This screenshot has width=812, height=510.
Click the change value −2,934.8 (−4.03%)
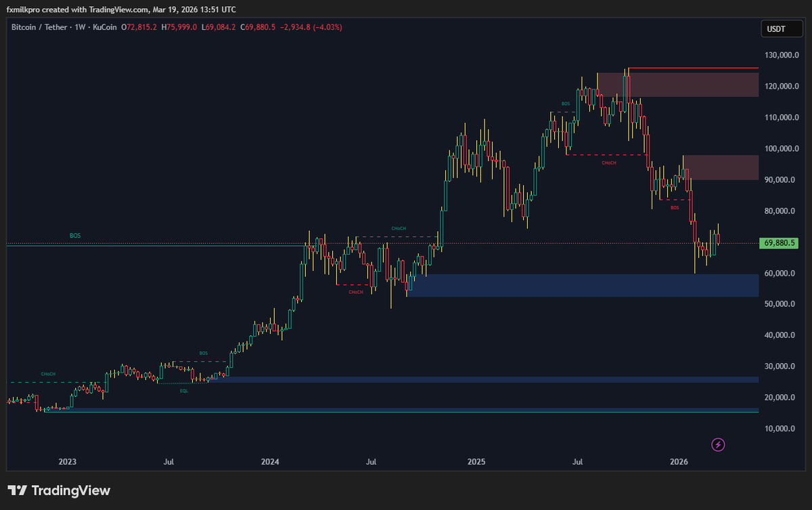(x=311, y=27)
